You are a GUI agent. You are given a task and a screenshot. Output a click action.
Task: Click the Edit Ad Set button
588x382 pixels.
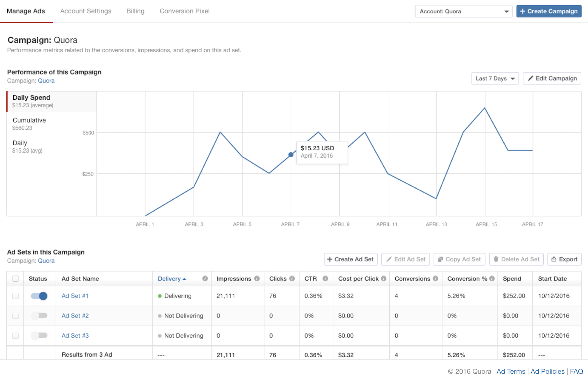click(x=406, y=259)
